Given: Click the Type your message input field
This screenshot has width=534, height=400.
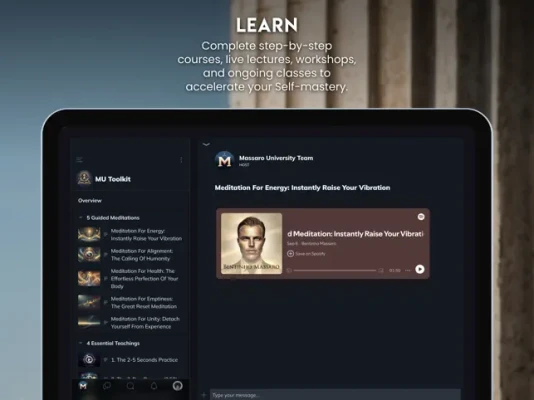Looking at the screenshot, I should point(335,395).
